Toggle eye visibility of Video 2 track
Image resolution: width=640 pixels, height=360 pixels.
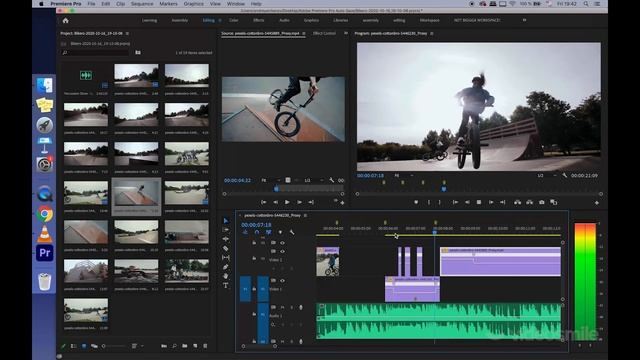282,251
